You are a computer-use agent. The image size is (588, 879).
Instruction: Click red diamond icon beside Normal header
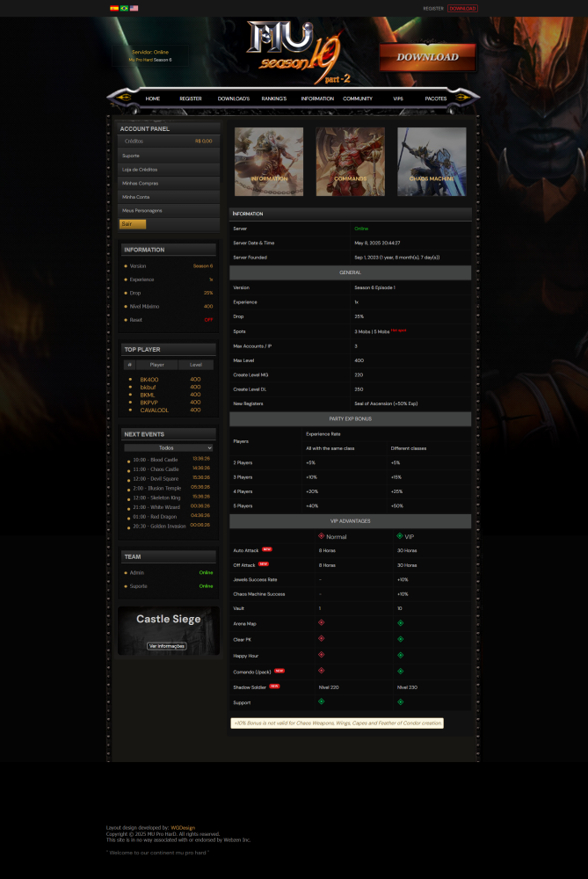coord(321,536)
